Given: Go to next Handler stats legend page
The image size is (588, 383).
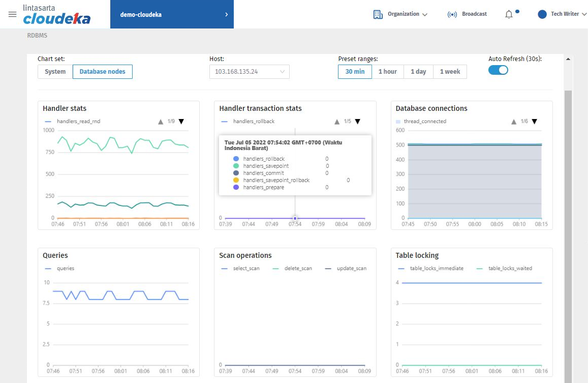Looking at the screenshot, I should [x=181, y=122].
